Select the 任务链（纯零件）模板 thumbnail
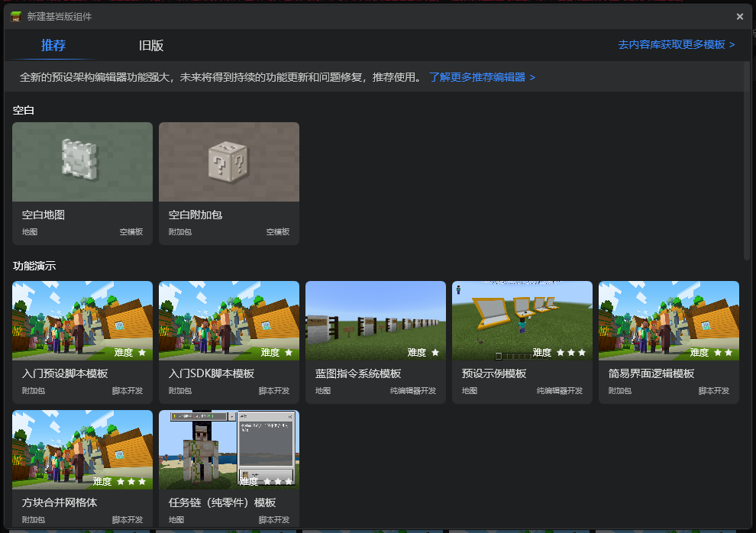Viewport: 756px width, 533px height. (x=229, y=450)
